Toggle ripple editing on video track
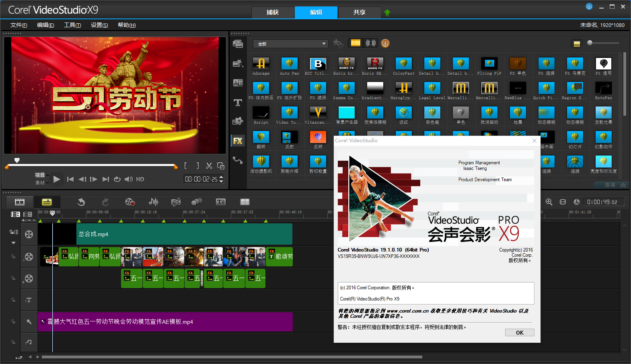The width and height of the screenshot is (631, 364). (x=14, y=232)
